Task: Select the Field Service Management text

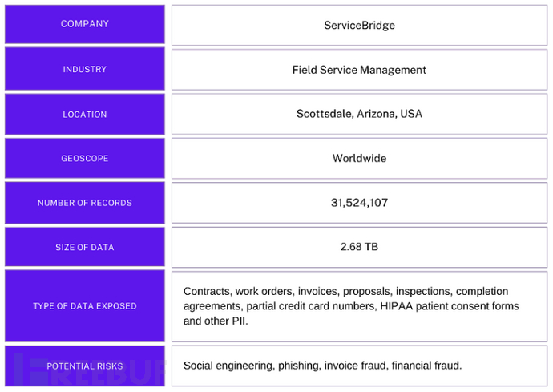Action: tap(359, 70)
